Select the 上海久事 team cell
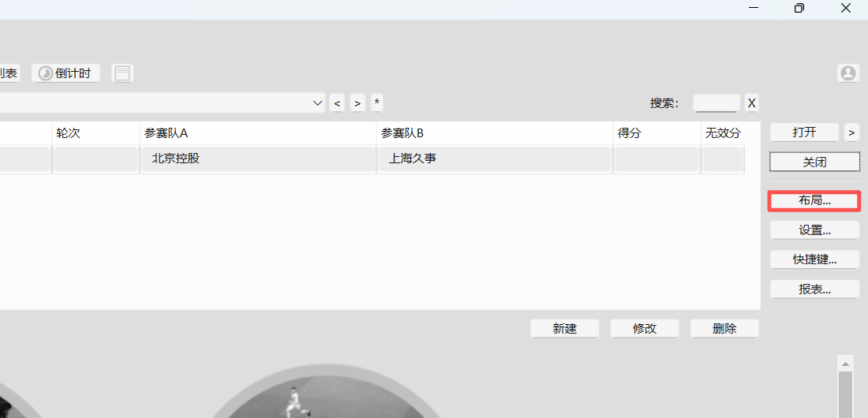868x418 pixels. 495,159
